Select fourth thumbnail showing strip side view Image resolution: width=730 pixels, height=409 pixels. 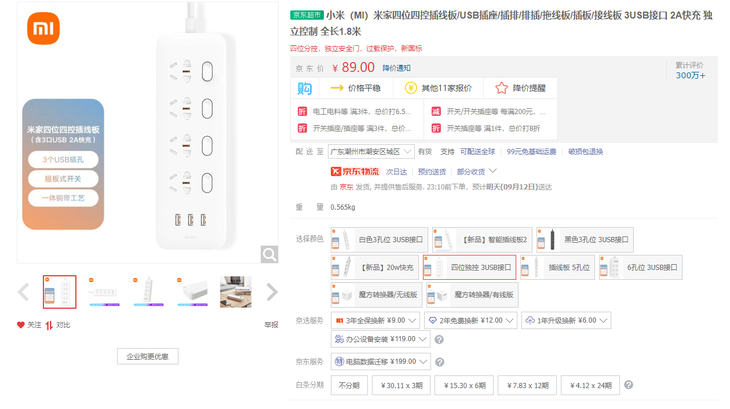(192, 292)
